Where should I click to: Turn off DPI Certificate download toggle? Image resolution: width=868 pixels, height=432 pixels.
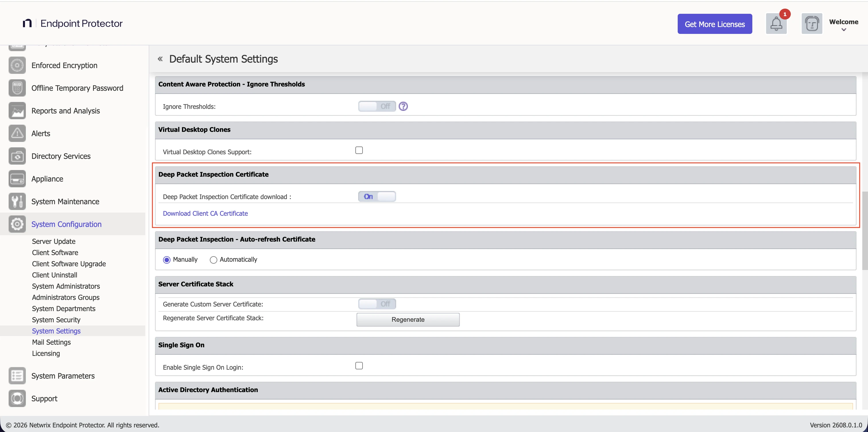[x=377, y=196]
